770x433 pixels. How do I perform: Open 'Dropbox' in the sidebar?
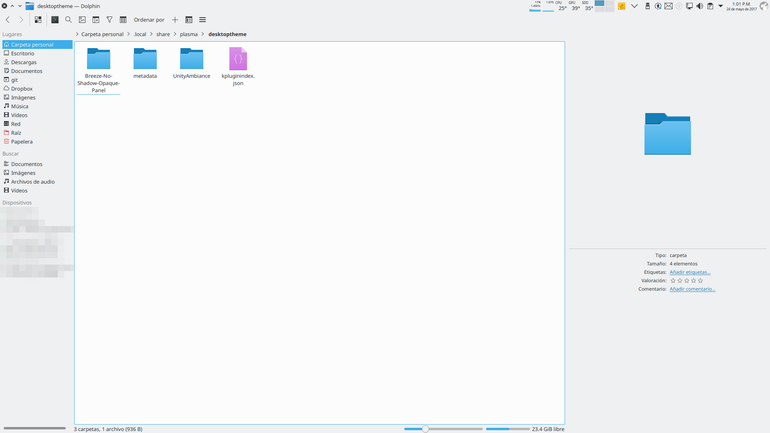point(37,89)
